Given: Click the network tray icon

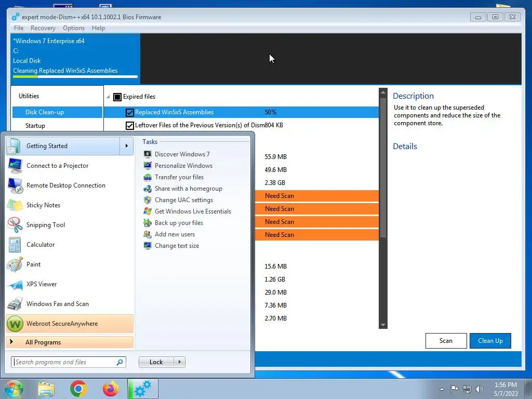Looking at the screenshot, I should [x=467, y=389].
